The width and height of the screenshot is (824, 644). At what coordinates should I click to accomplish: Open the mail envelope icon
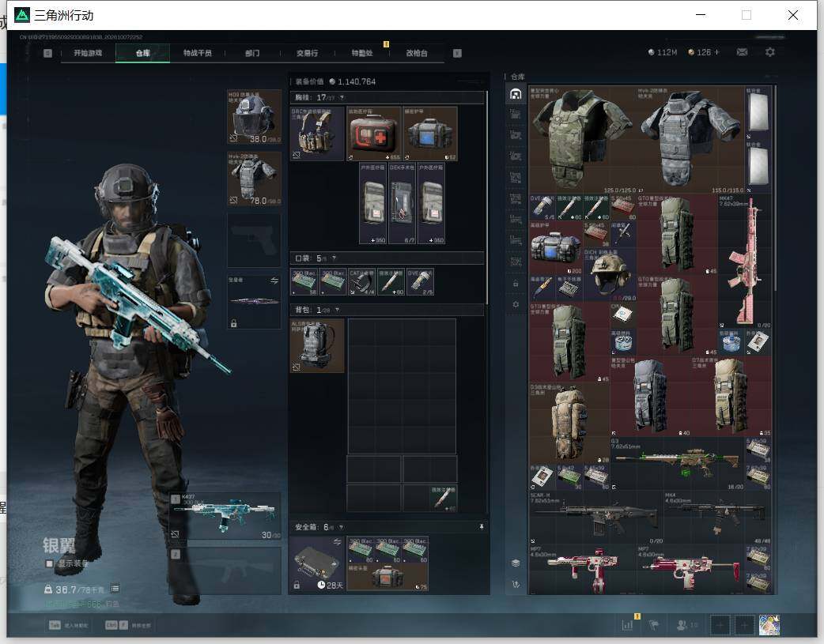pos(742,52)
